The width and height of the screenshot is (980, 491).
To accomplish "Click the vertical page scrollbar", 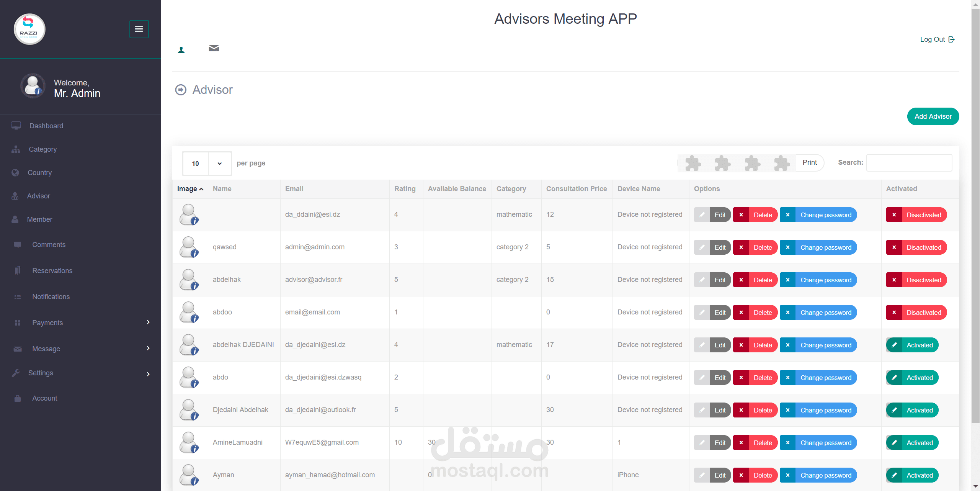I will tap(975, 214).
